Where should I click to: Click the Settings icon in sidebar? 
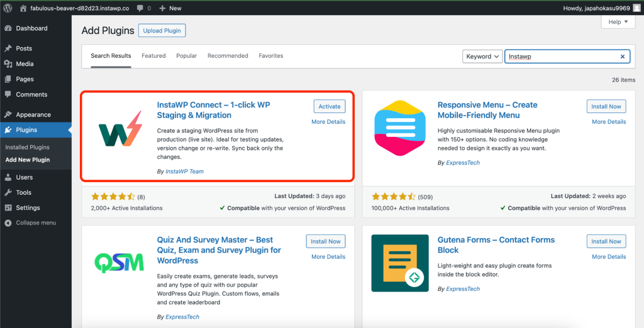click(8, 208)
